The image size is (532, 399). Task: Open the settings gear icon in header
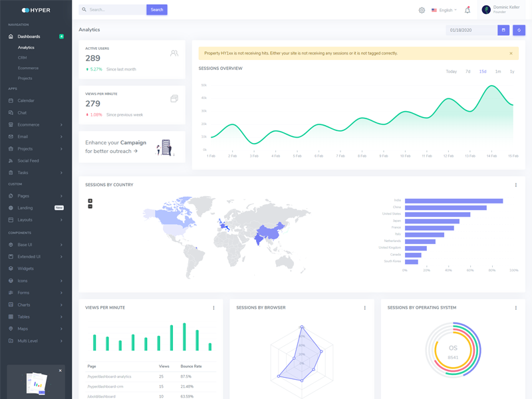[422, 10]
